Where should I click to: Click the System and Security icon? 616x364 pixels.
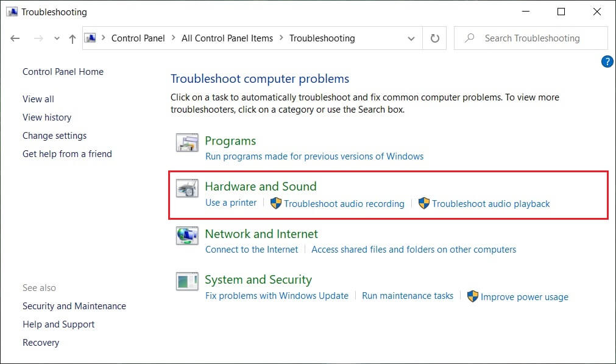click(x=186, y=282)
